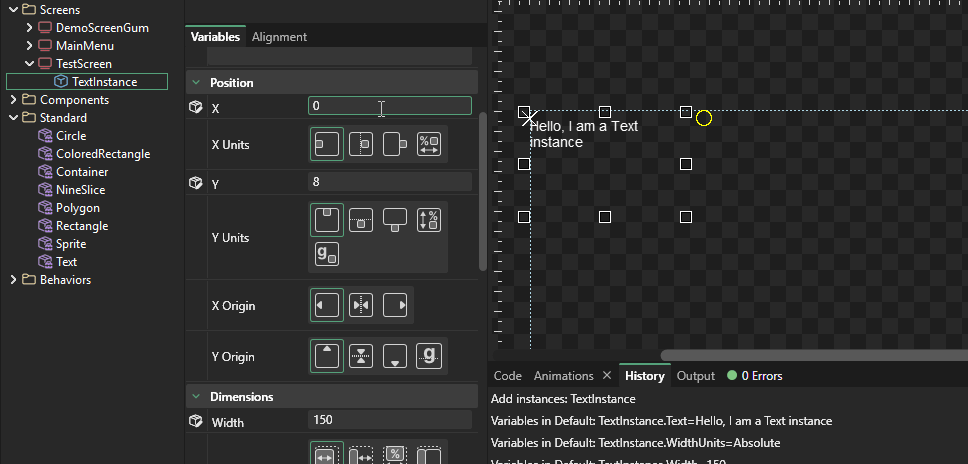Set X Origin to center
This screenshot has width=968, height=464.
(361, 306)
